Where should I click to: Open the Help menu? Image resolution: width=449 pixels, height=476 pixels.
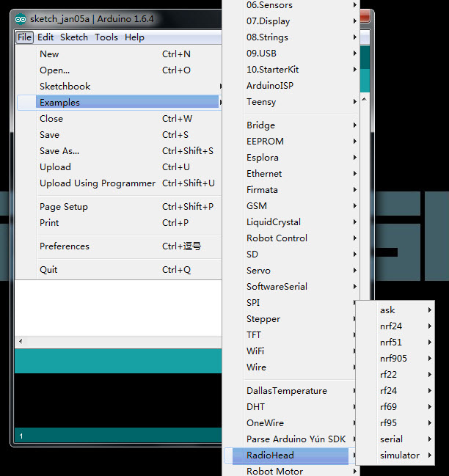[134, 37]
